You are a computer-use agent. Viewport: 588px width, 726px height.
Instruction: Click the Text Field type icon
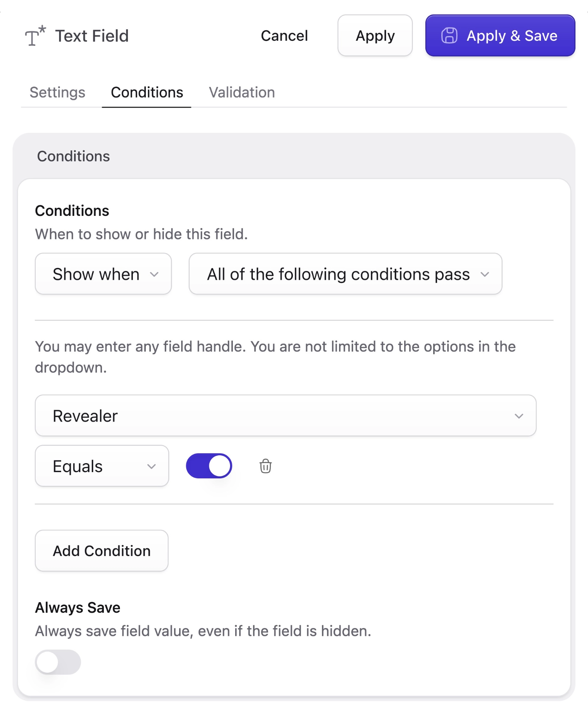coord(34,36)
